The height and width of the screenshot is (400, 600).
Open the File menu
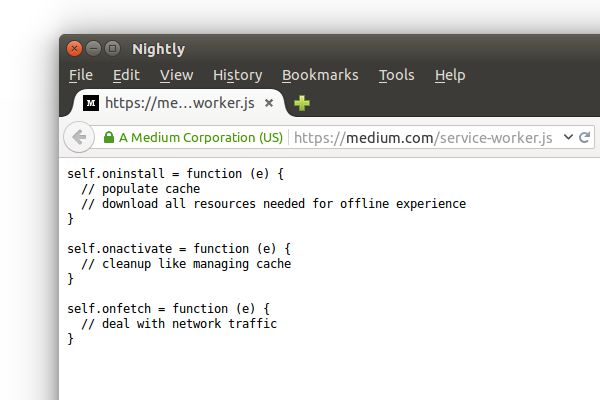tap(81, 75)
